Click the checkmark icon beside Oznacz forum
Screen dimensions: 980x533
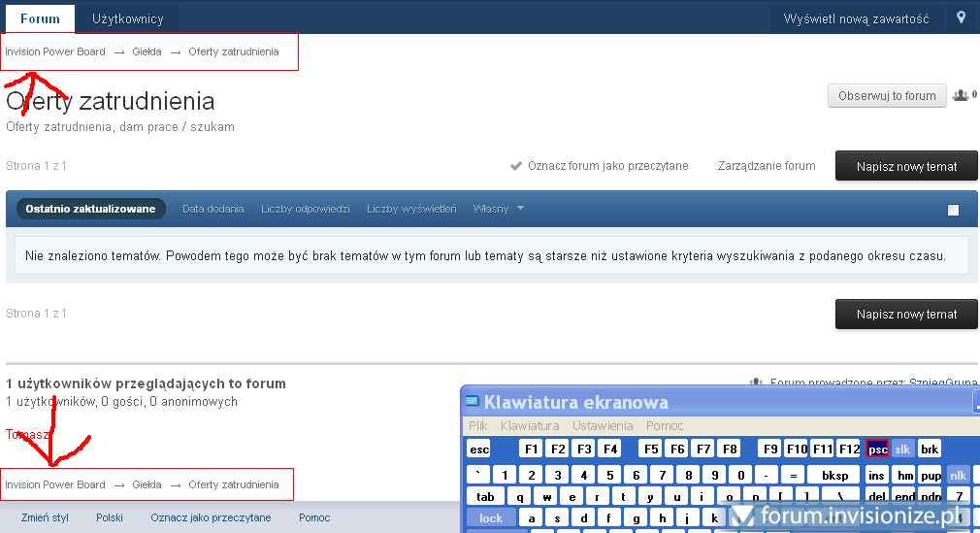pyautogui.click(x=516, y=166)
